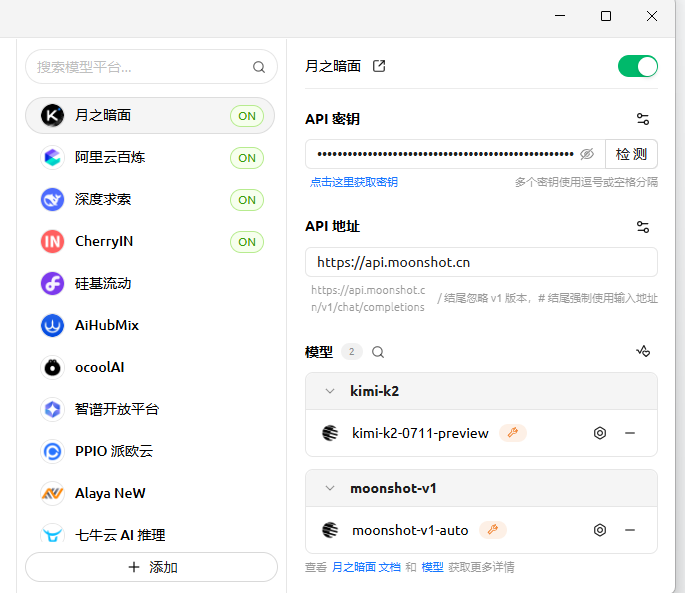Open settings for moonshot-v1-auto model
Image resolution: width=685 pixels, height=593 pixels.
(600, 530)
